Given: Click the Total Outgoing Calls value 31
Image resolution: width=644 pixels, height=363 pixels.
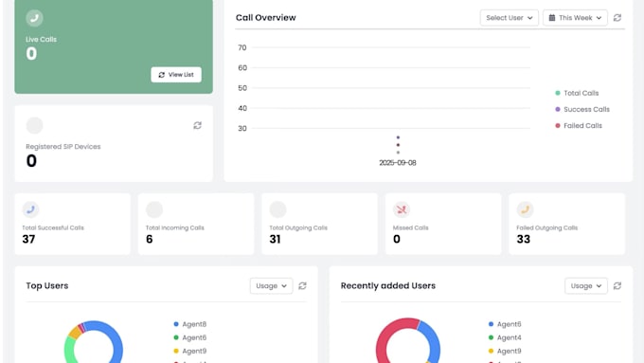Looking at the screenshot, I should point(276,239).
